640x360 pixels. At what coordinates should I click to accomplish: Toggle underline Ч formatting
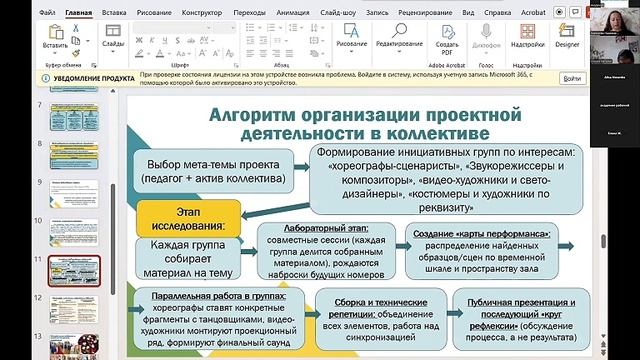click(164, 40)
